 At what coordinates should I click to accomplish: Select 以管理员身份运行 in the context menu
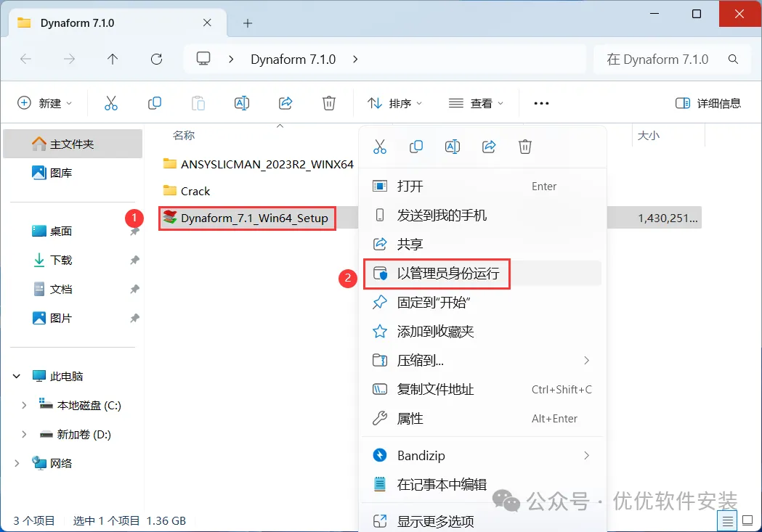(482, 274)
